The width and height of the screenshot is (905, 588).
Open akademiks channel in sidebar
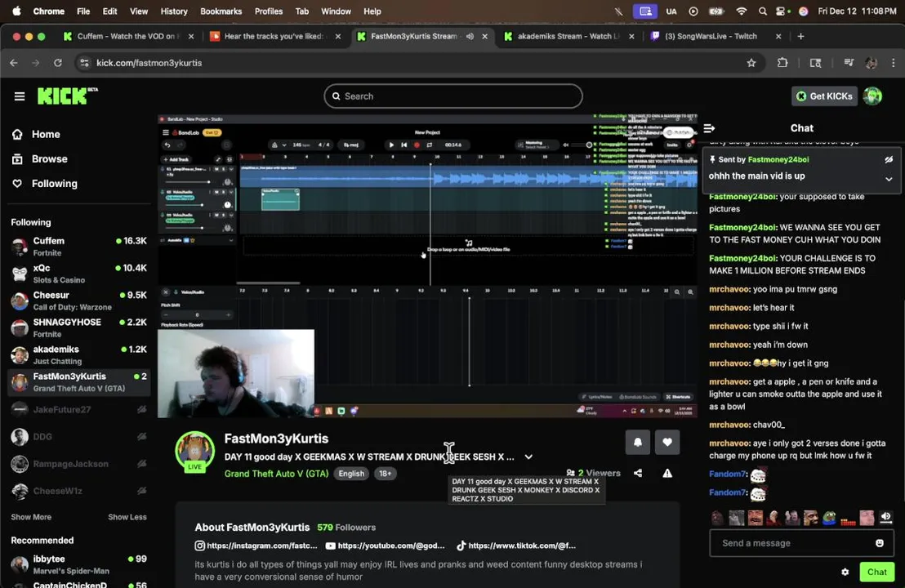point(79,355)
